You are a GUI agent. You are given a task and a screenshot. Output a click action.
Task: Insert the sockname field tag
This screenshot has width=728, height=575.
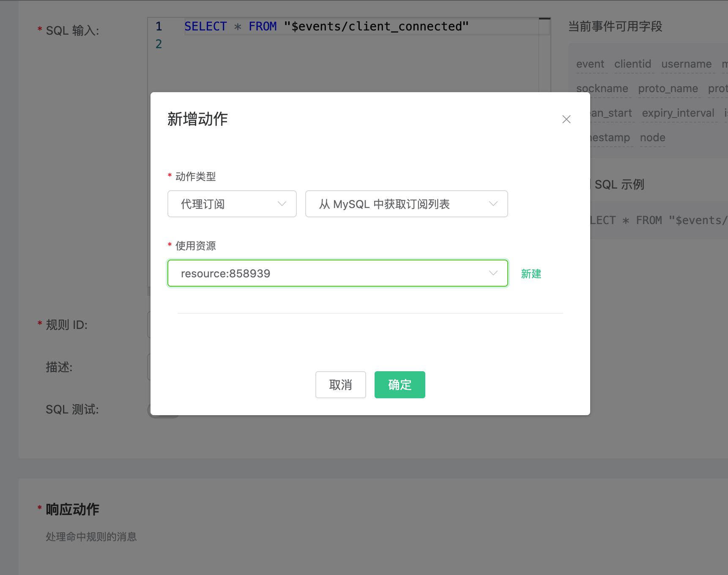tap(602, 88)
